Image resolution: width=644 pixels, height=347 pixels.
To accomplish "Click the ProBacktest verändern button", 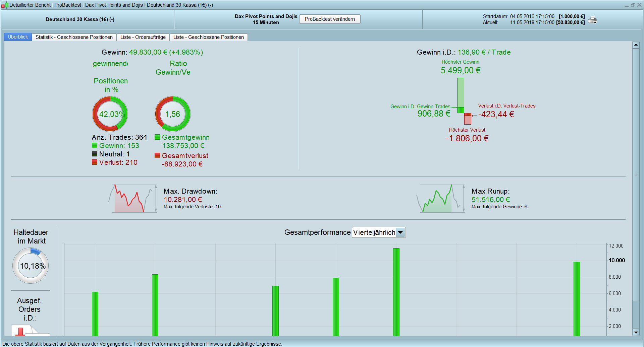I will [x=330, y=19].
